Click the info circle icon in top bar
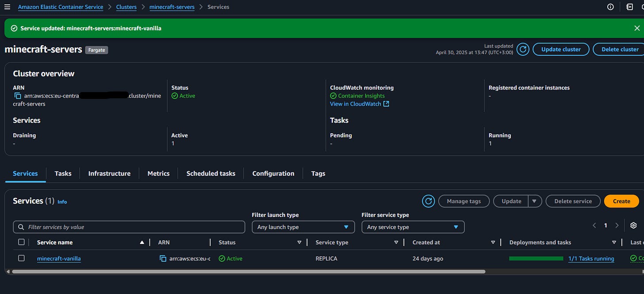This screenshot has width=644, height=294. 611,7
